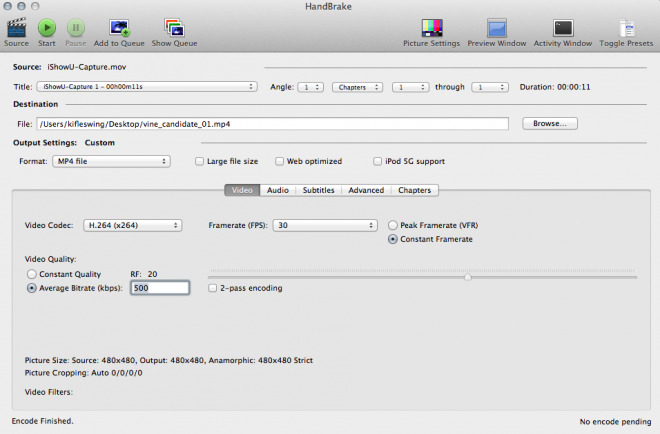Check the Web optimized option
Screen dimensions: 660x434
pyautogui.click(x=279, y=161)
